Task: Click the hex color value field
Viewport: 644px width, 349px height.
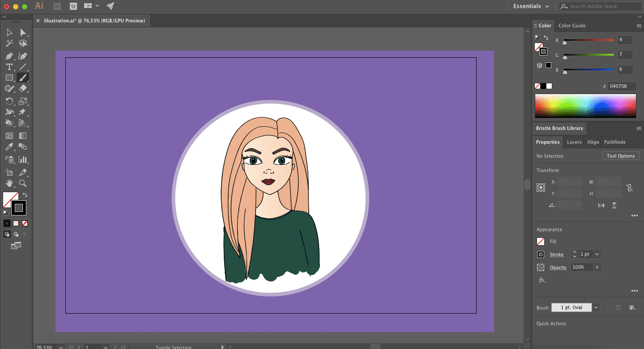Action: [622, 86]
